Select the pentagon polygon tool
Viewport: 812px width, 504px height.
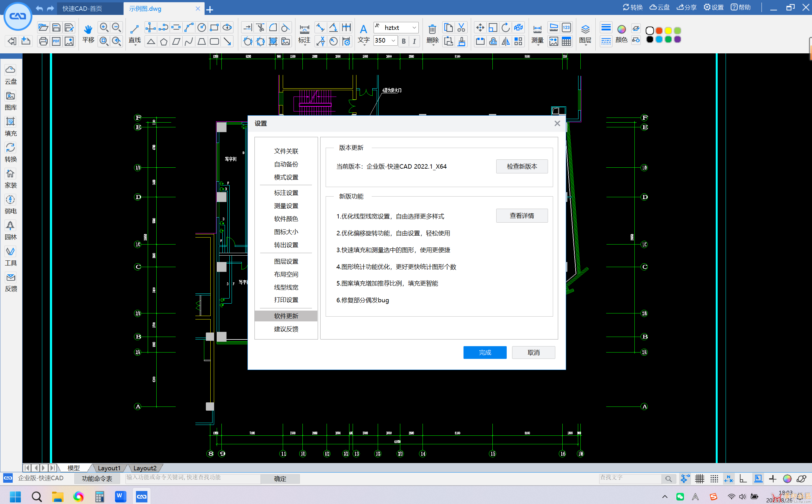pyautogui.click(x=164, y=41)
